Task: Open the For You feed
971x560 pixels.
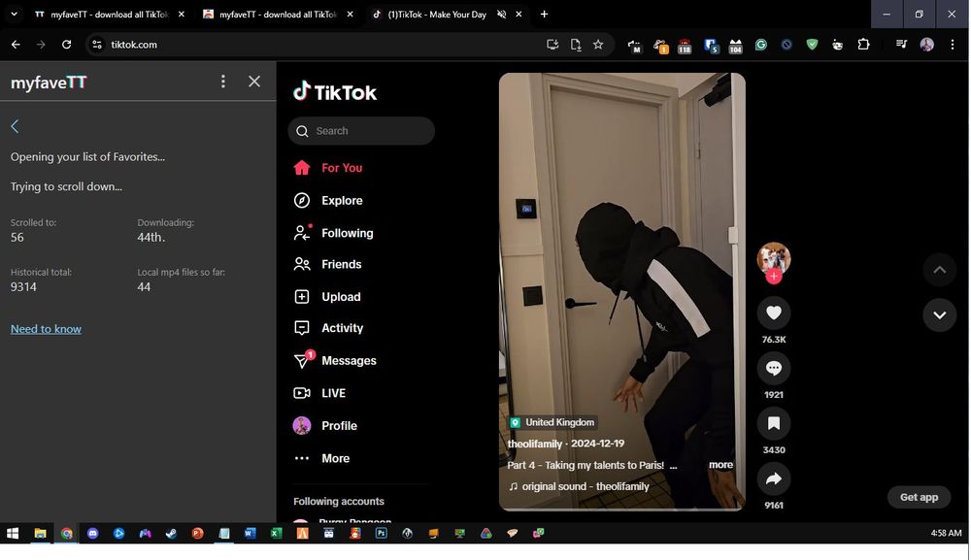Action: pos(328,168)
